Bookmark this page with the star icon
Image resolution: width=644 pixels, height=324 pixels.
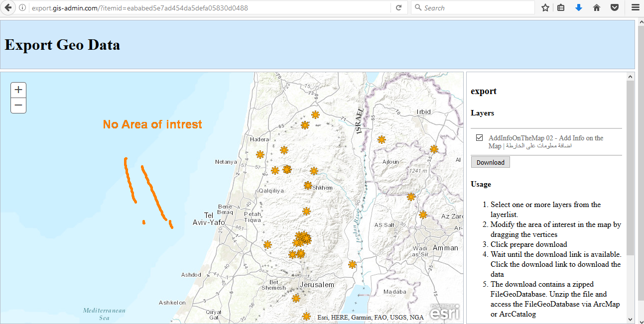click(545, 8)
